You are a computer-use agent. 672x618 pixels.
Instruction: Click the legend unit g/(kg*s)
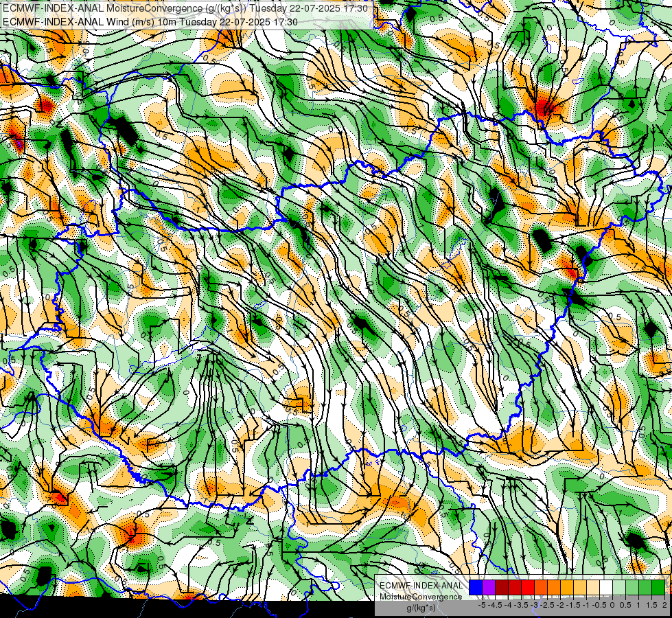click(x=421, y=608)
